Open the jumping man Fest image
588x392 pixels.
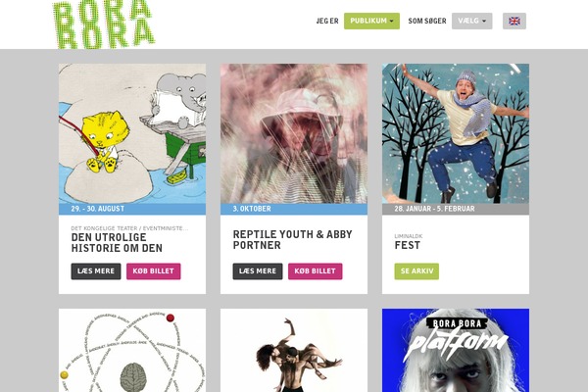(x=456, y=133)
